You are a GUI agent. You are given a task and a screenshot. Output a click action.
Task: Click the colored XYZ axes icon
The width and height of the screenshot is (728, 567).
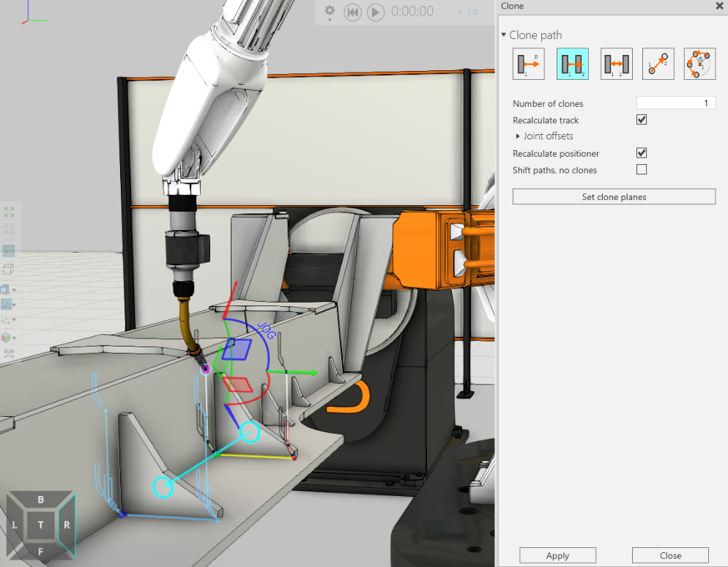point(6,319)
